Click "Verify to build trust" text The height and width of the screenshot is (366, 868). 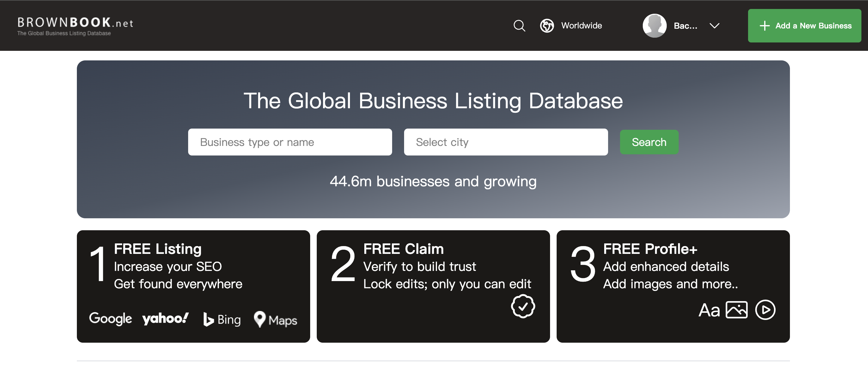point(420,267)
